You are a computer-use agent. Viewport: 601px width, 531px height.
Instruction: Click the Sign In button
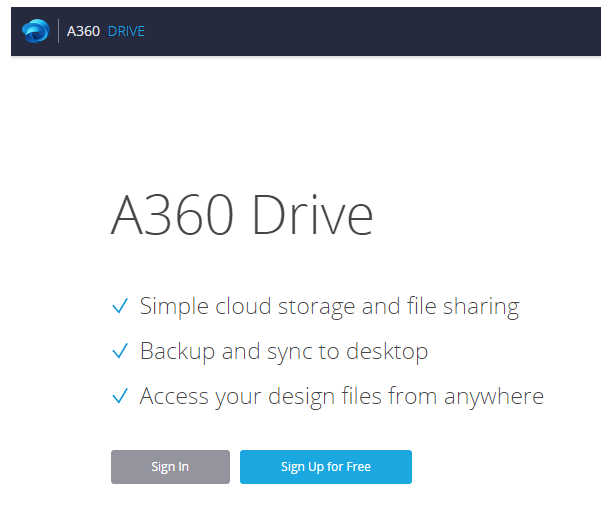coord(170,467)
